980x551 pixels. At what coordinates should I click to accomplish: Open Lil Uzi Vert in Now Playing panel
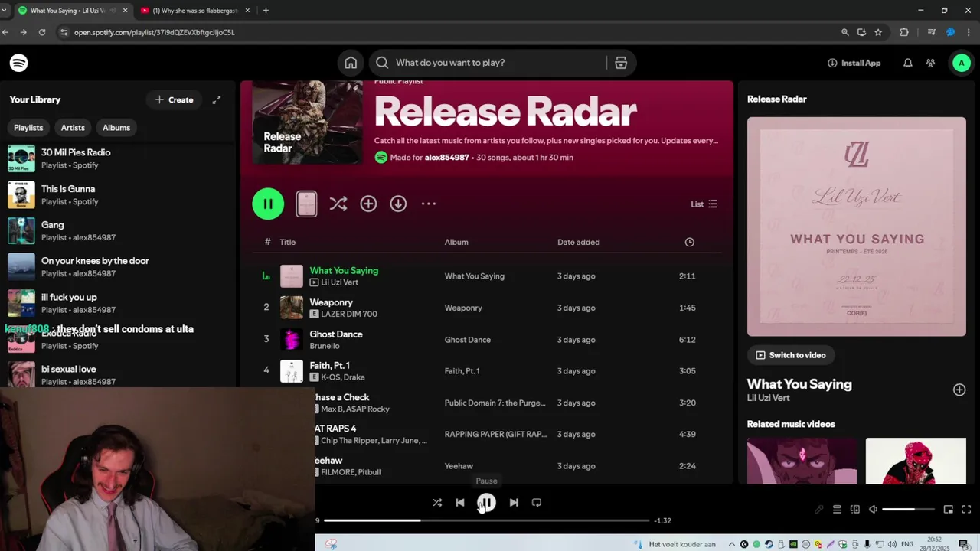768,398
